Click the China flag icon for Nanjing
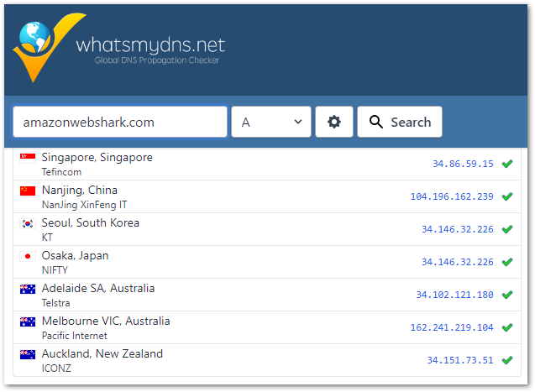 tap(28, 191)
